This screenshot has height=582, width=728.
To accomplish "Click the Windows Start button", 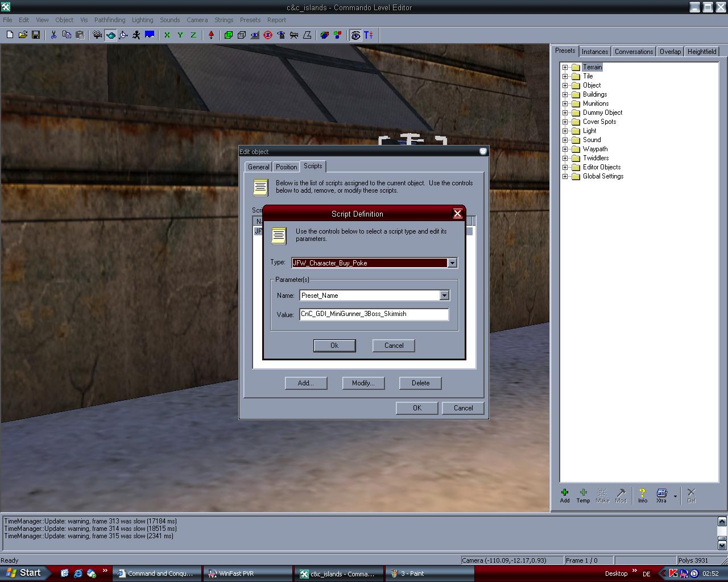I will pos(24,573).
